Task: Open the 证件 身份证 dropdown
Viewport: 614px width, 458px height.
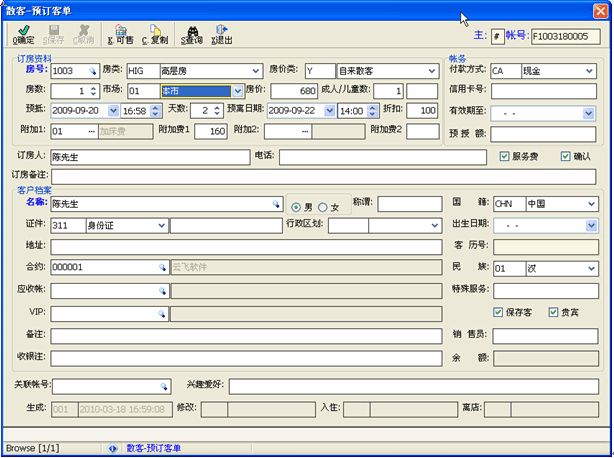Action: coord(161,226)
